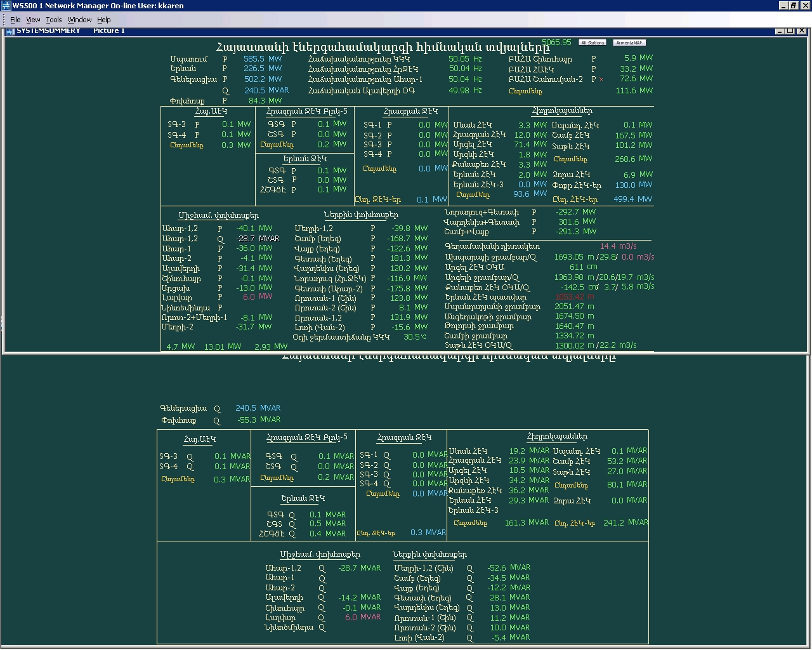Open the Window menu

[x=79, y=20]
